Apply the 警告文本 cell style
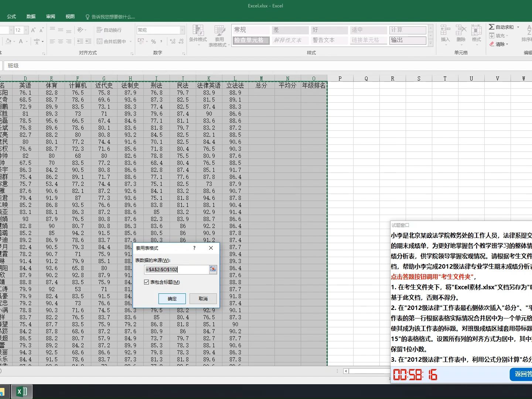 click(330, 40)
